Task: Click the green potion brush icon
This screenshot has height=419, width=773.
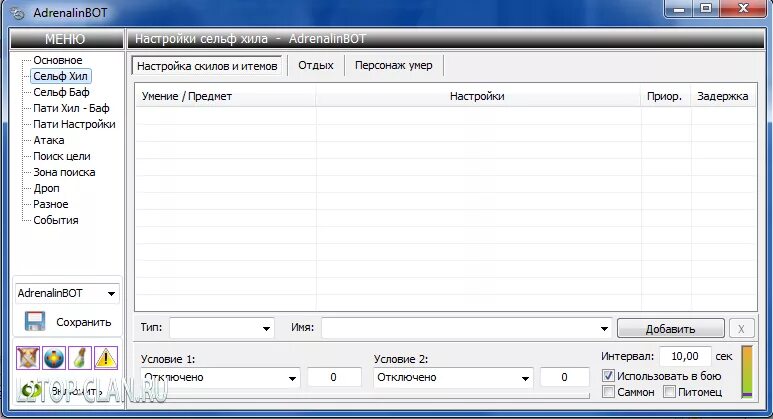Action: [x=80, y=358]
